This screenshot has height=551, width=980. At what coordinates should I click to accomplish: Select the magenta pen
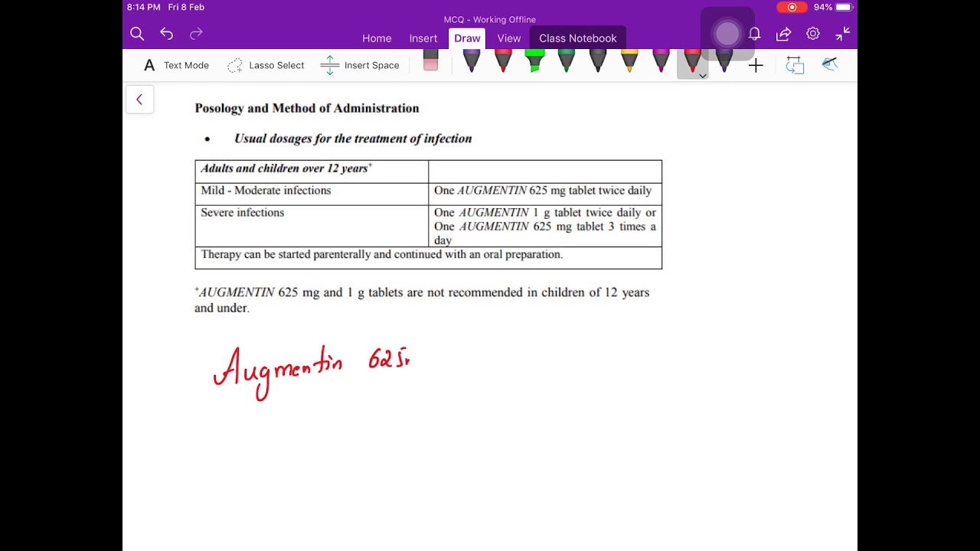[x=661, y=61]
